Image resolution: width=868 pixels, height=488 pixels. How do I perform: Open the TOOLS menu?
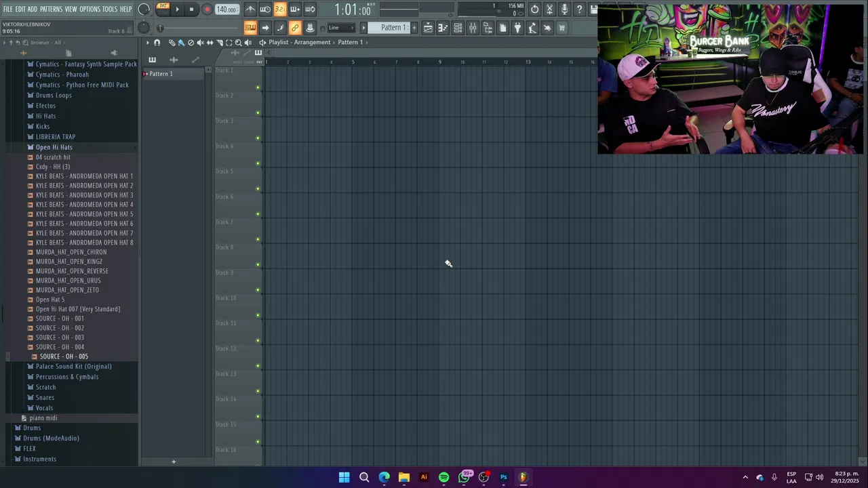(x=110, y=9)
